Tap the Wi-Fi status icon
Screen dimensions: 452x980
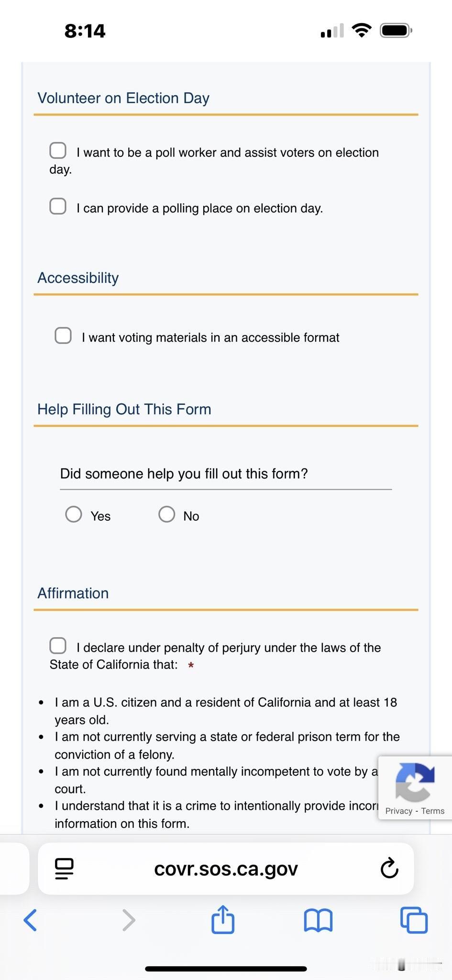click(362, 31)
